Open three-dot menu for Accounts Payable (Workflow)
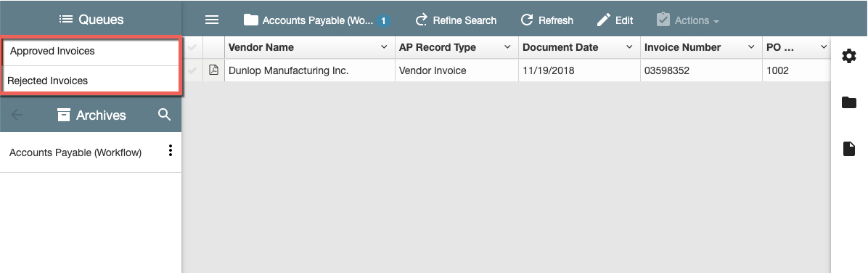The image size is (868, 273). click(x=171, y=150)
